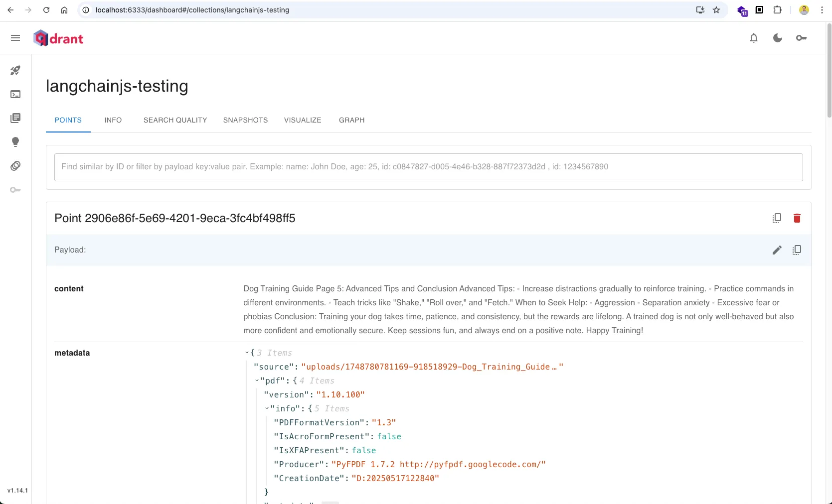
Task: Click the CreationDate value
Action: tap(395, 479)
